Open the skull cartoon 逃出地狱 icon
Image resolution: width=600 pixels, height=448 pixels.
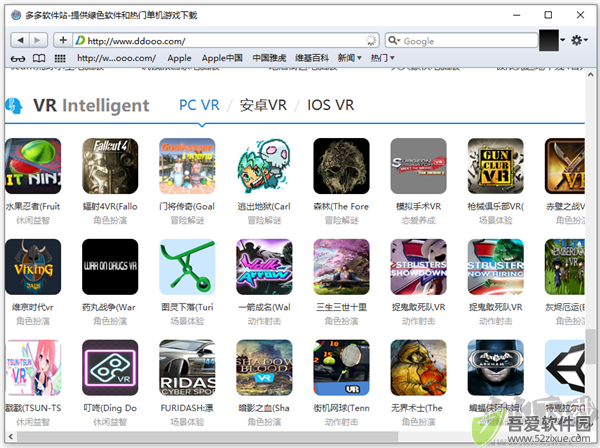pyautogui.click(x=264, y=166)
